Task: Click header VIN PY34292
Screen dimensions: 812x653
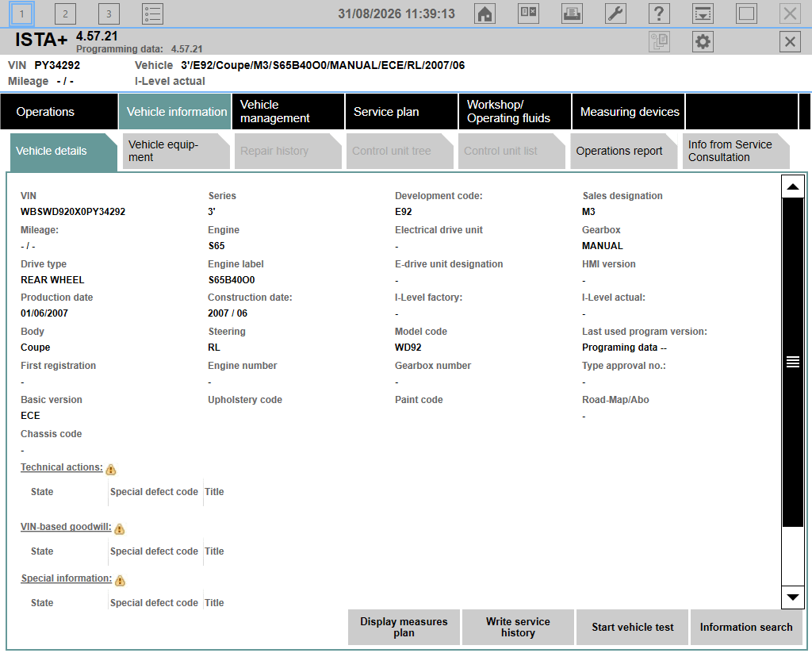Action: 57,65
